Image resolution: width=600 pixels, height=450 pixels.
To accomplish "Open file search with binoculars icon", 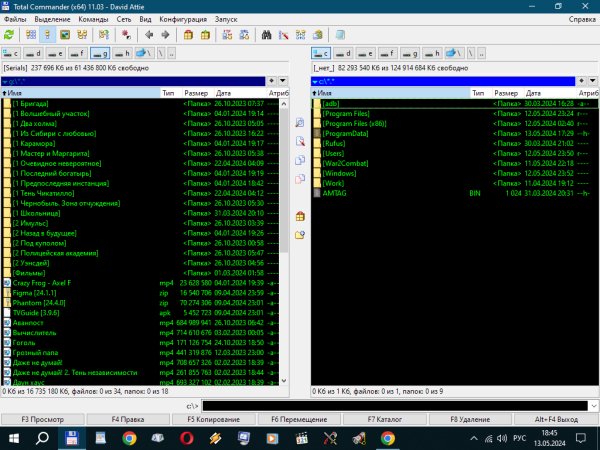I will [x=267, y=35].
